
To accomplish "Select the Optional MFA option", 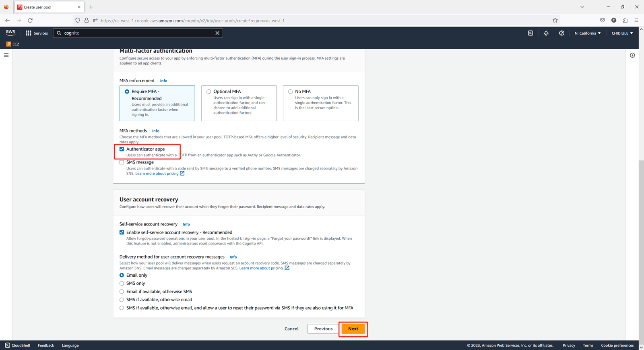I will [x=239, y=103].
